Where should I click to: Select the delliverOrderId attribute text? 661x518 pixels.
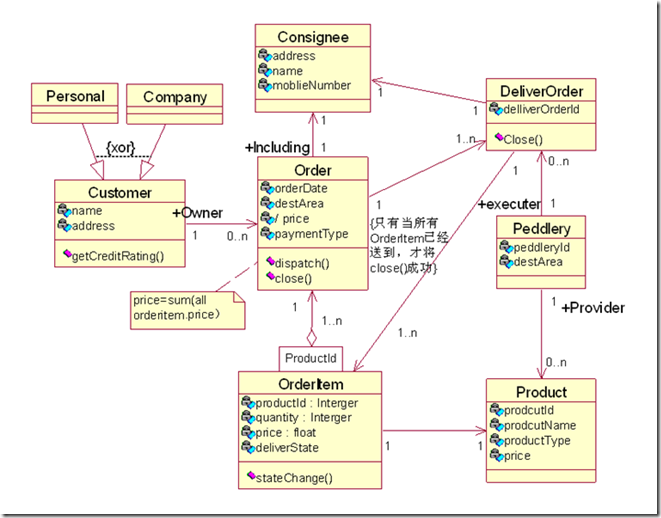coord(541,109)
